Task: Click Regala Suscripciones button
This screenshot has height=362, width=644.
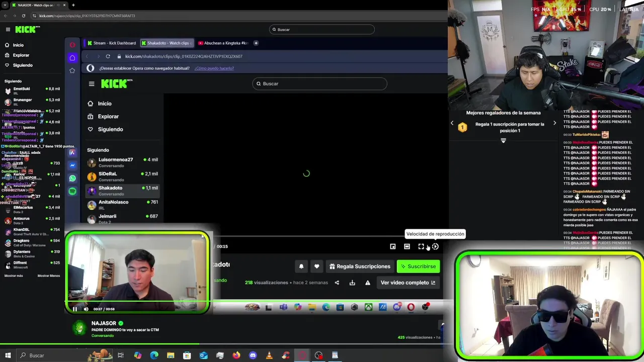Action: (x=360, y=266)
